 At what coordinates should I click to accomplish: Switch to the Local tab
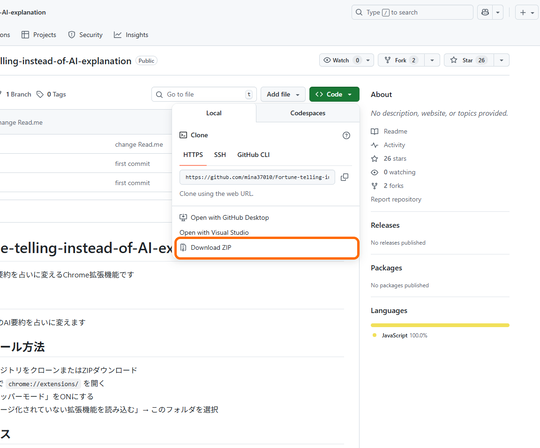pyautogui.click(x=214, y=113)
